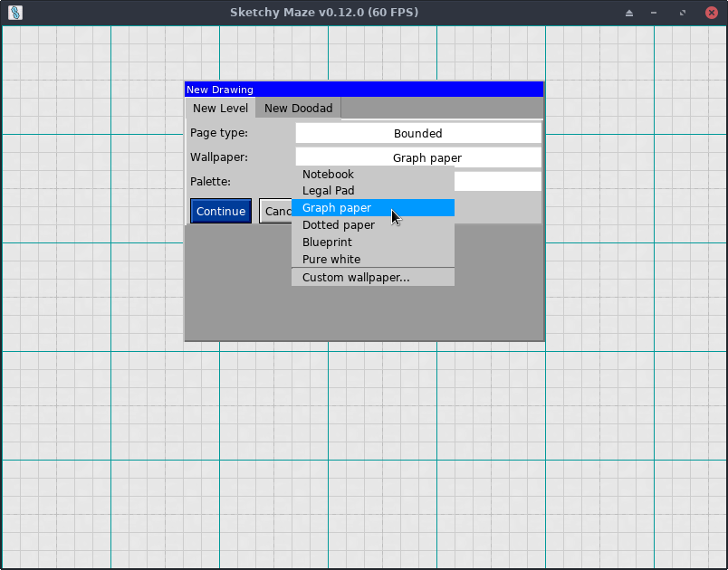Open the Page type dropdown showing Bounded
Screen dimensions: 728x570
point(417,133)
